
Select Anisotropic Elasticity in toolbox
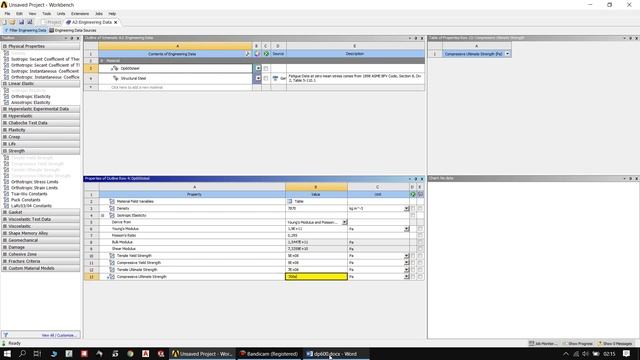[x=31, y=102]
